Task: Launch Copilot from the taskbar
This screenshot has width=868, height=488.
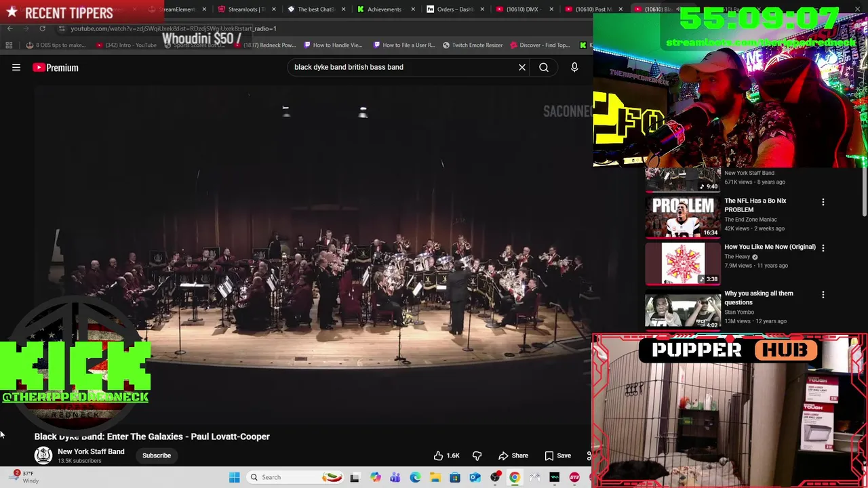Action: point(375,477)
